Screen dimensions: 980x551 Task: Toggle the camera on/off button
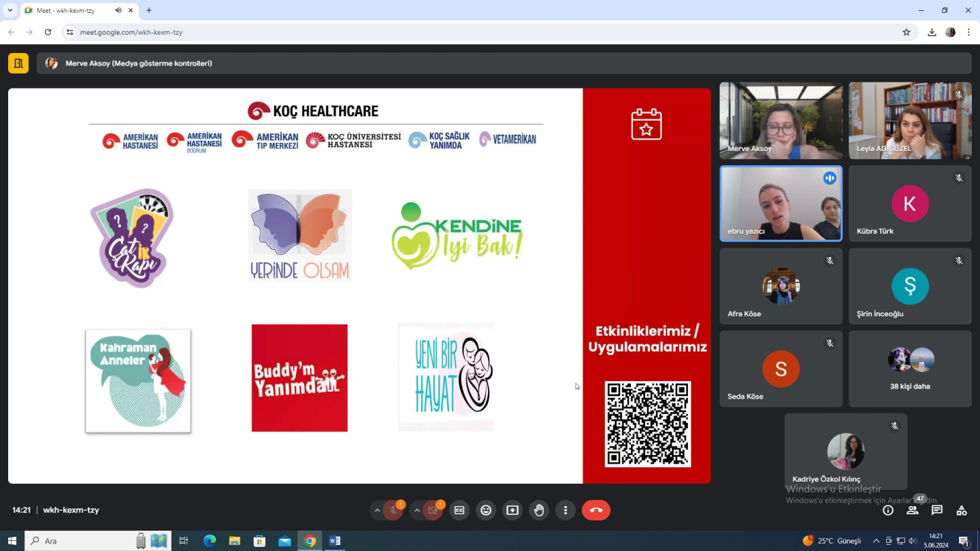point(433,510)
